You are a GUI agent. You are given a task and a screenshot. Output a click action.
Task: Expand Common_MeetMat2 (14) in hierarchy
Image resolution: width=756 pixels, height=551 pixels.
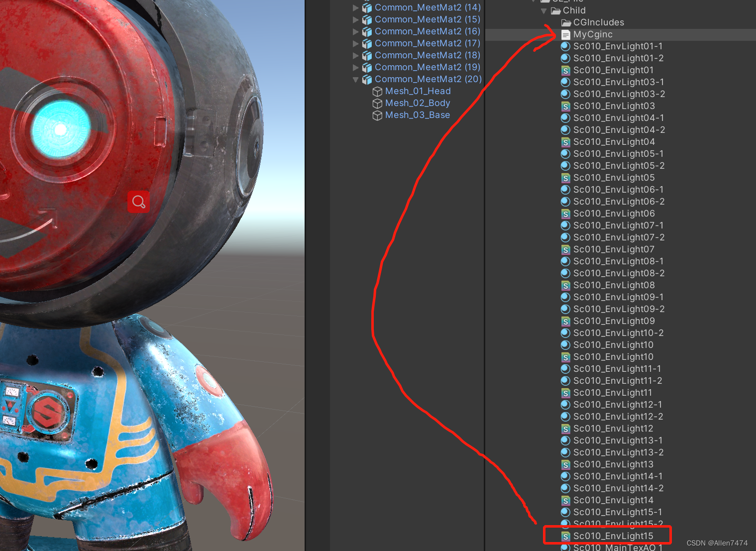355,7
